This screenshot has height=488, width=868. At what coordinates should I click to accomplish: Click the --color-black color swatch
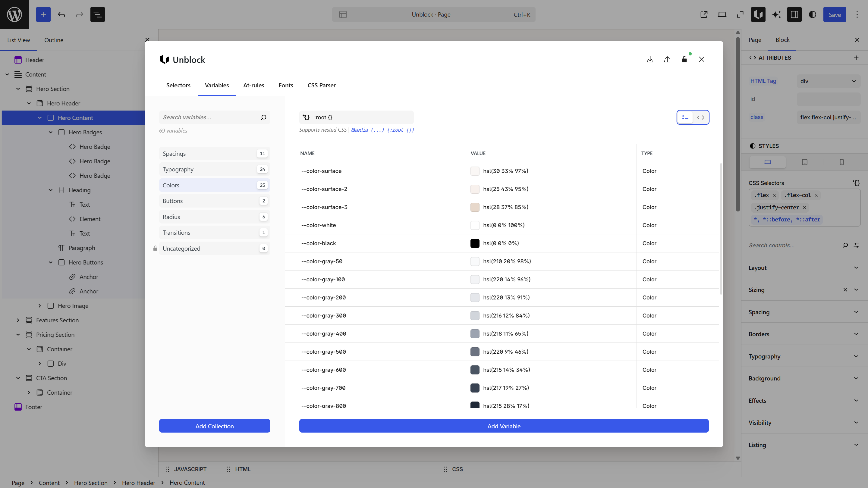point(475,243)
